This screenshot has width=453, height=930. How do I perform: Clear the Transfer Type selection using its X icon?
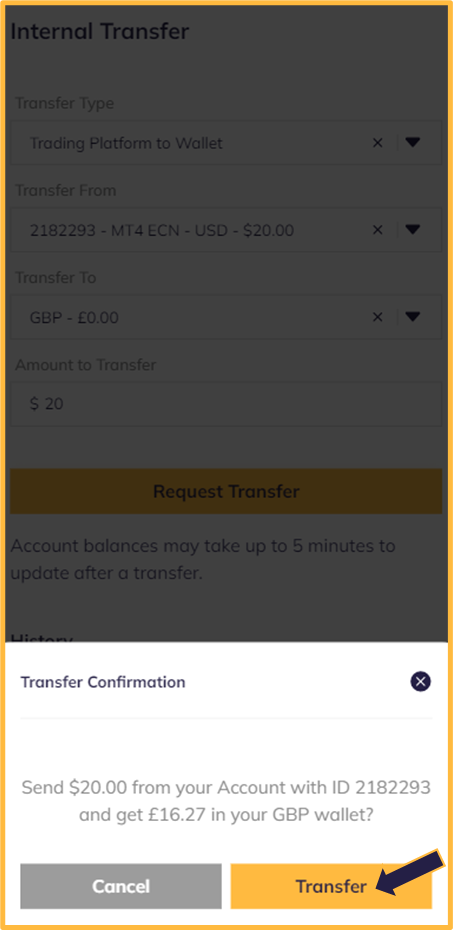[377, 143]
